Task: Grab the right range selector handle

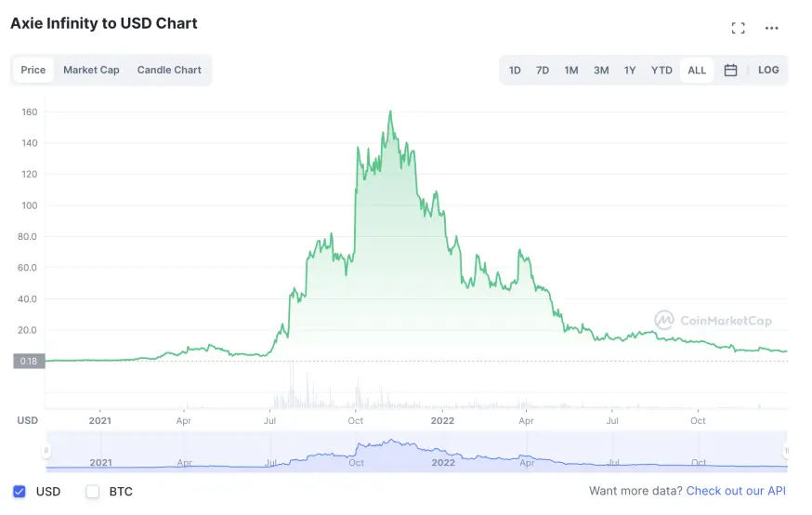Action: click(786, 451)
